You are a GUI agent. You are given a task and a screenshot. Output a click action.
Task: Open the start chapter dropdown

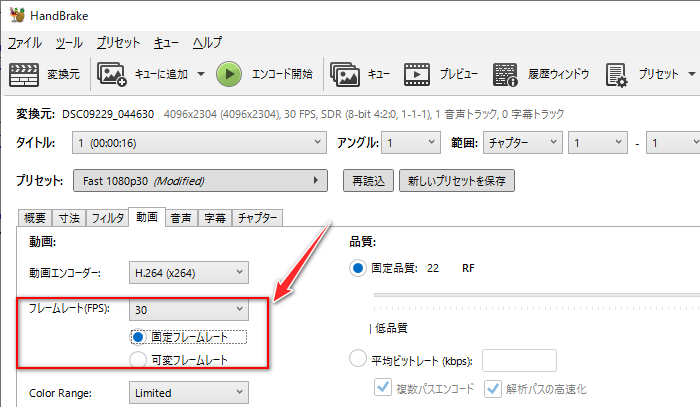(598, 143)
